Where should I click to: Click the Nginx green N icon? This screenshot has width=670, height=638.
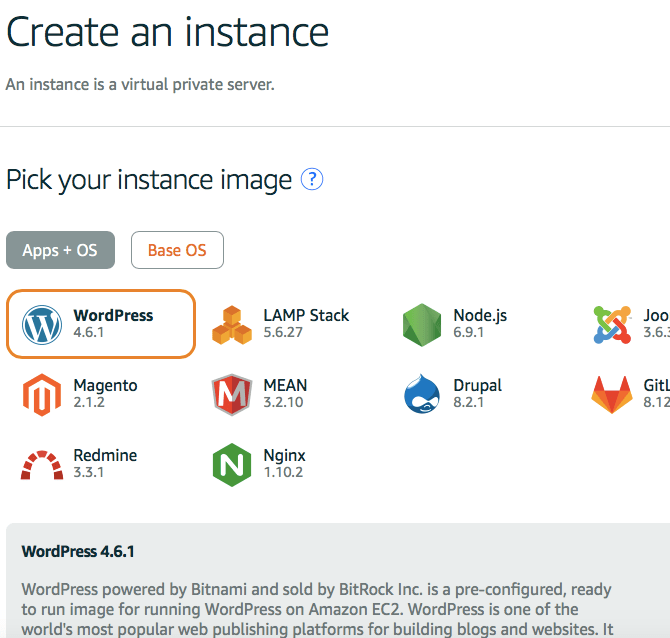point(232,465)
